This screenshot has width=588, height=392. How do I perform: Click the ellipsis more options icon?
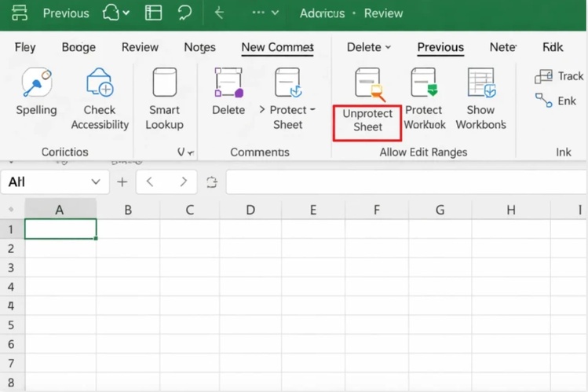[x=258, y=13]
